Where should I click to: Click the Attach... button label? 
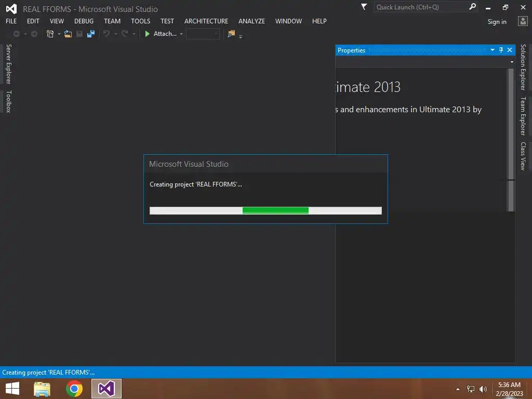[165, 34]
